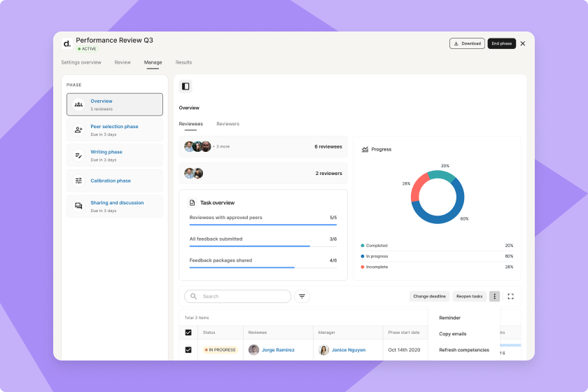Click the Peer selection phase icon

[x=78, y=129]
